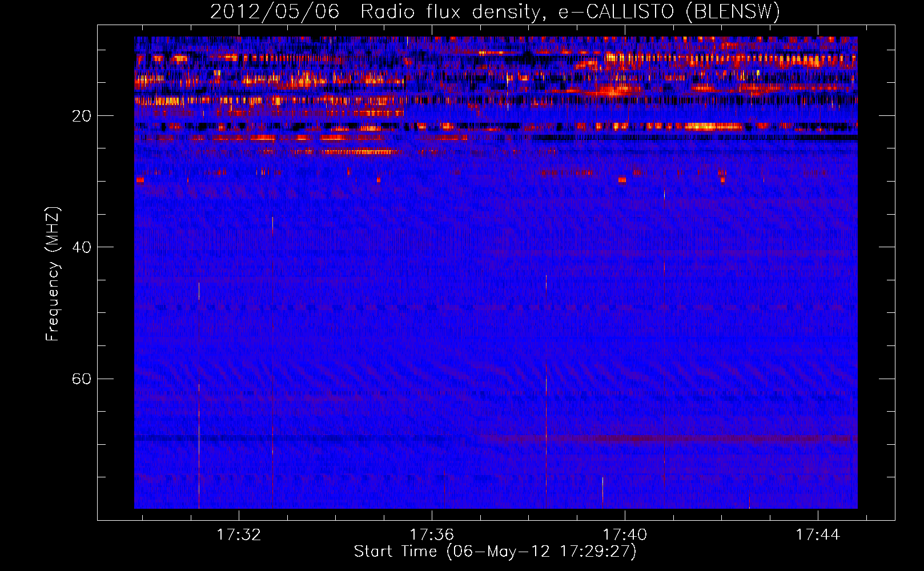The height and width of the screenshot is (571, 924).
Task: Select the Frequency (MHZ) axis label
Action: [53, 274]
